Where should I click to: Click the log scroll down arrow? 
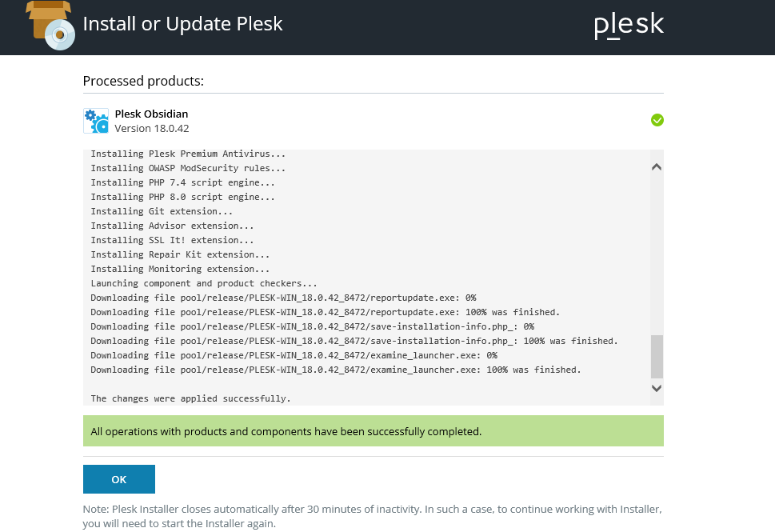[x=657, y=388]
